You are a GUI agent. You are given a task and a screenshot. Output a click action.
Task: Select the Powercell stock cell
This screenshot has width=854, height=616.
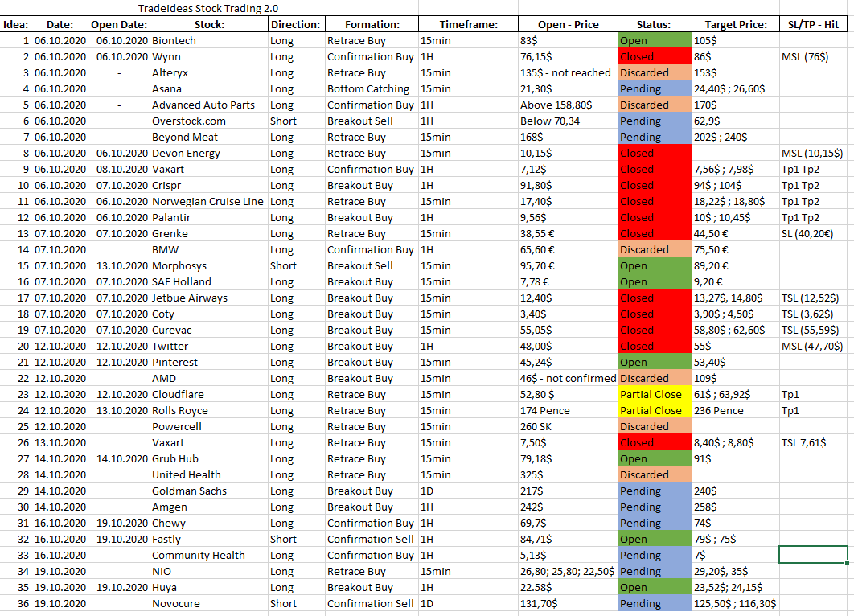click(209, 426)
